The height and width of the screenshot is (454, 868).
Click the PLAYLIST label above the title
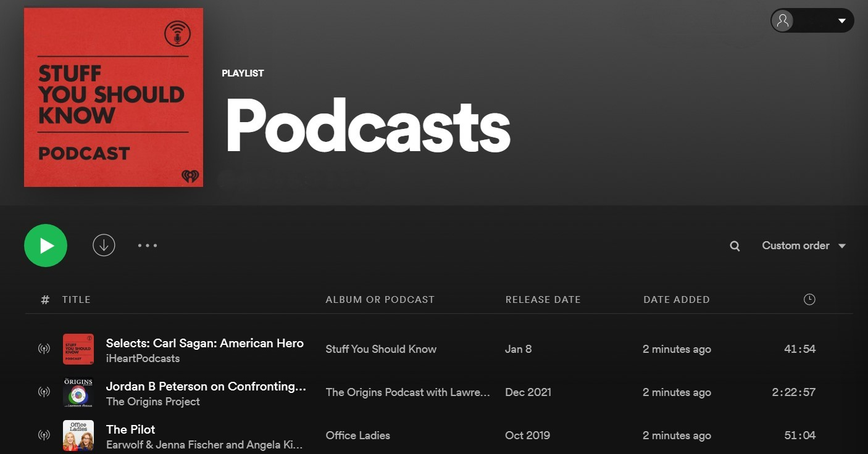click(x=243, y=73)
